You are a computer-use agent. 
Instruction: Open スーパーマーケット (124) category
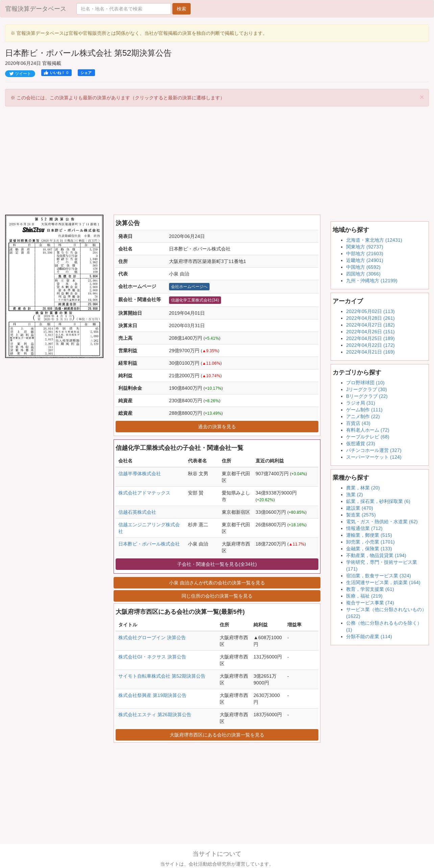373,457
